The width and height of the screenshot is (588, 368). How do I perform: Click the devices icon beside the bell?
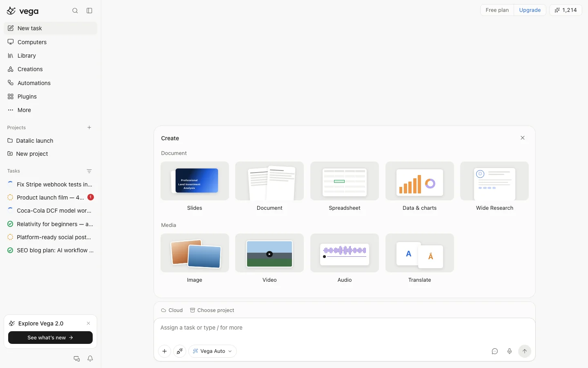point(76,359)
